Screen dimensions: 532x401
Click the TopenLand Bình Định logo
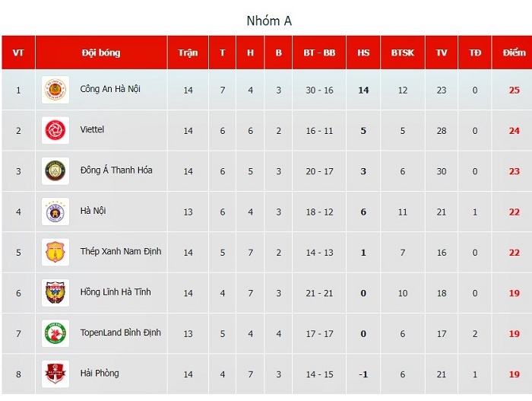[55, 333]
